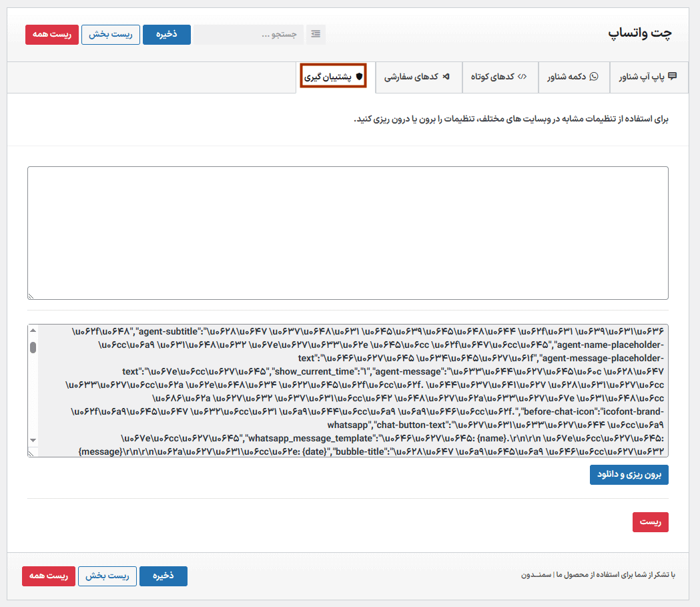This screenshot has height=607, width=700.
Task: Focus the جستجو search field
Action: pyautogui.click(x=248, y=35)
